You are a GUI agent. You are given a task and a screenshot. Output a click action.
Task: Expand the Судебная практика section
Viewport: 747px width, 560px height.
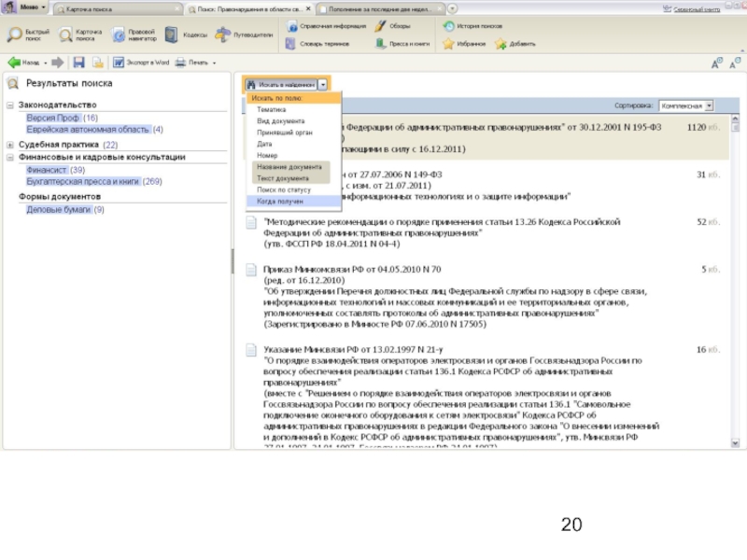click(x=10, y=145)
